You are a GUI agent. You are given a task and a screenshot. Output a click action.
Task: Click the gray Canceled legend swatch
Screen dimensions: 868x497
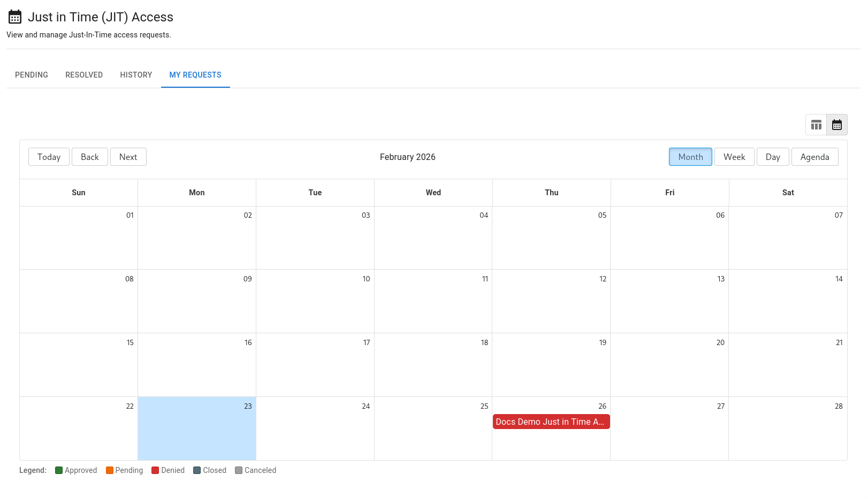click(239, 470)
